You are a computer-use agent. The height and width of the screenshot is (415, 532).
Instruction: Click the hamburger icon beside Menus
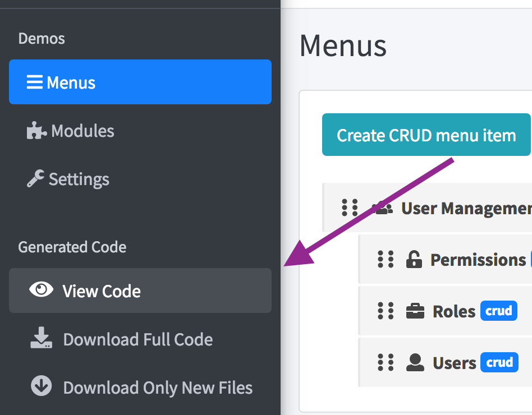(35, 82)
